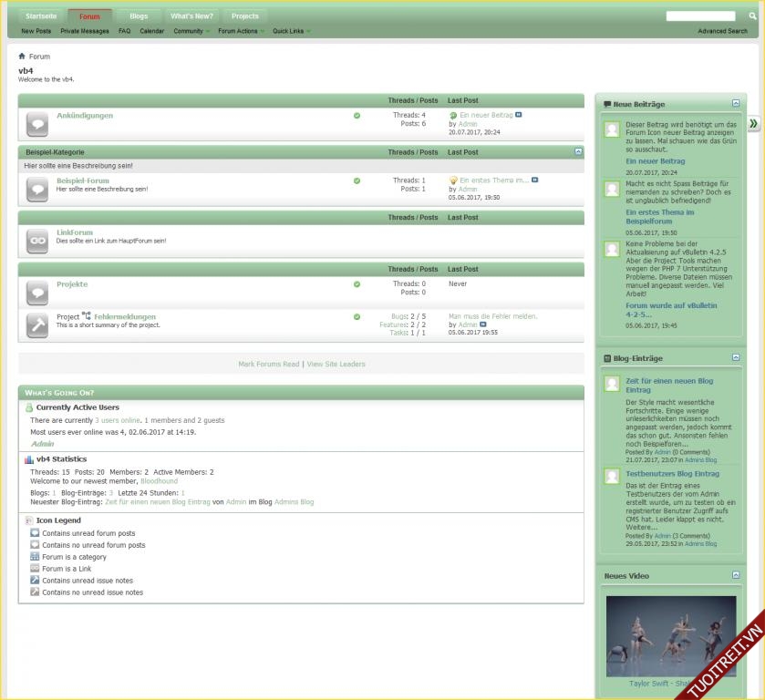The height and width of the screenshot is (700, 765).
Task: Click the Fehlermeldungen wrench project icon
Action: pos(37,324)
